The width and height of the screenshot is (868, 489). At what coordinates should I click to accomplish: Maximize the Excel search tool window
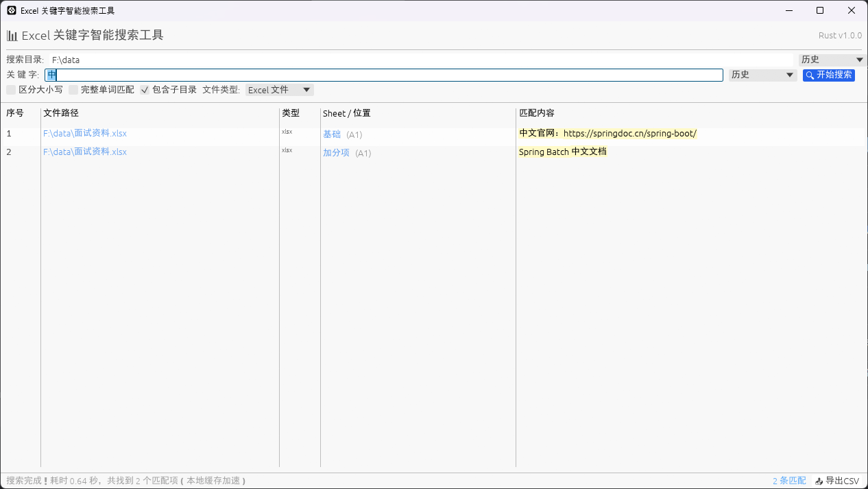(x=820, y=10)
